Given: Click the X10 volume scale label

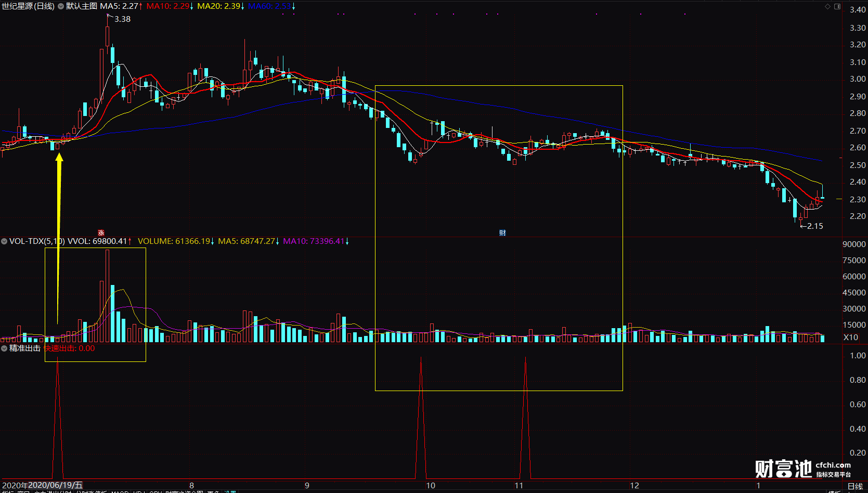Looking at the screenshot, I should point(851,338).
